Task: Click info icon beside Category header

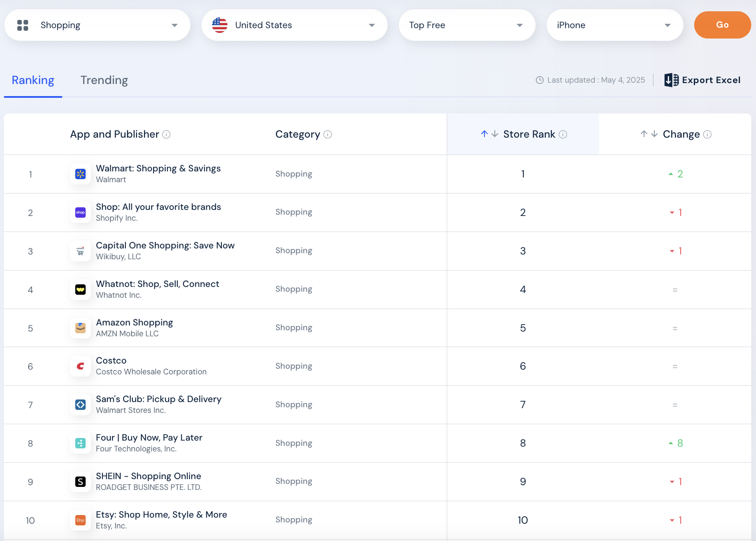Action: pyautogui.click(x=328, y=135)
